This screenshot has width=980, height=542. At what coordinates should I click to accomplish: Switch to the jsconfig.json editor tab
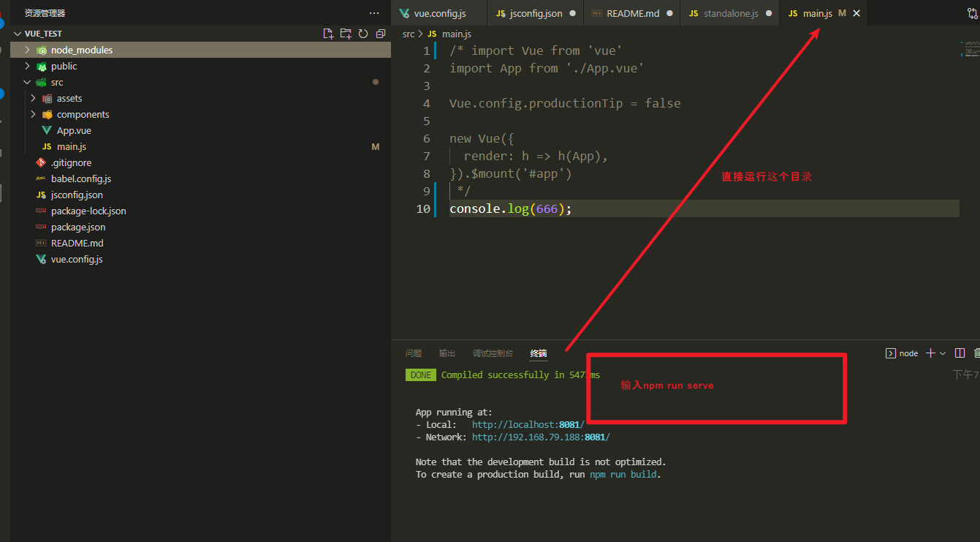point(535,13)
